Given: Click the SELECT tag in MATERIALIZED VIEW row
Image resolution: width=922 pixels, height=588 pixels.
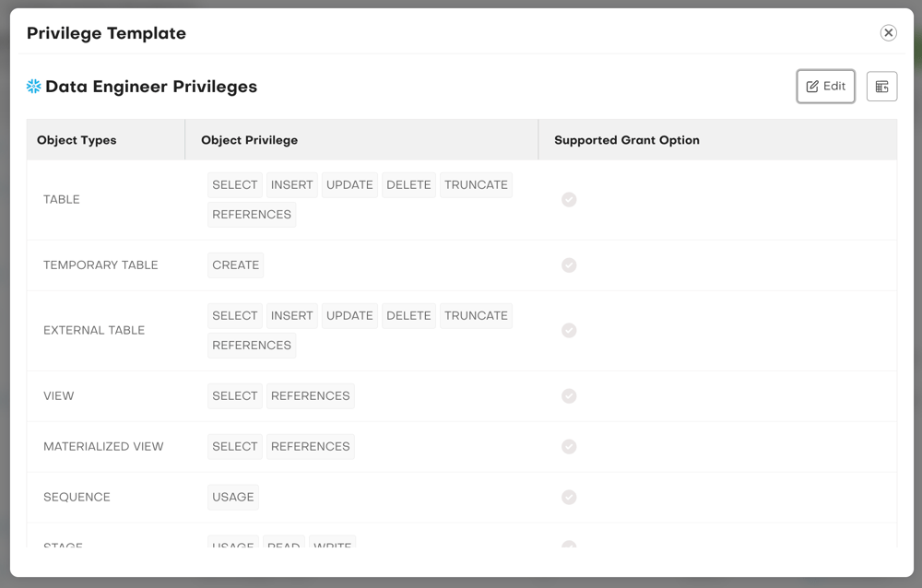Looking at the screenshot, I should [234, 447].
